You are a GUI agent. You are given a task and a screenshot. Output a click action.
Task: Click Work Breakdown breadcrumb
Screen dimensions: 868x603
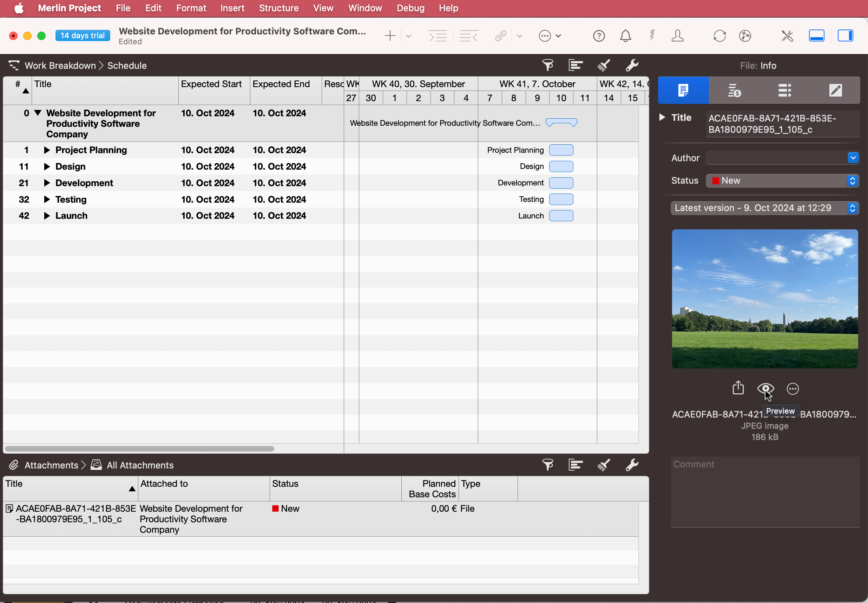pyautogui.click(x=60, y=65)
